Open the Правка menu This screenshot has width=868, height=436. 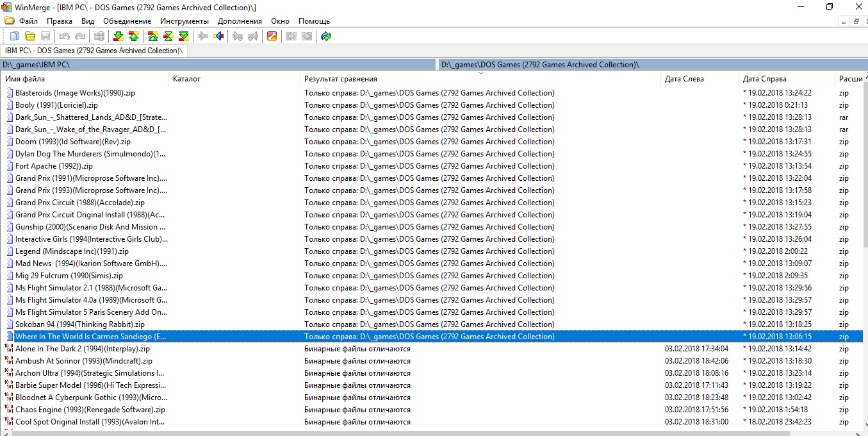click(x=60, y=21)
